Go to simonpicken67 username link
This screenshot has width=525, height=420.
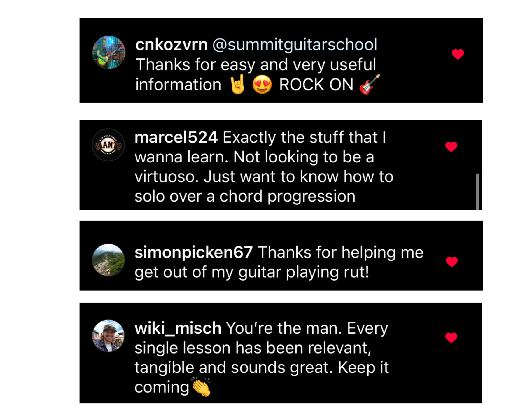point(194,252)
